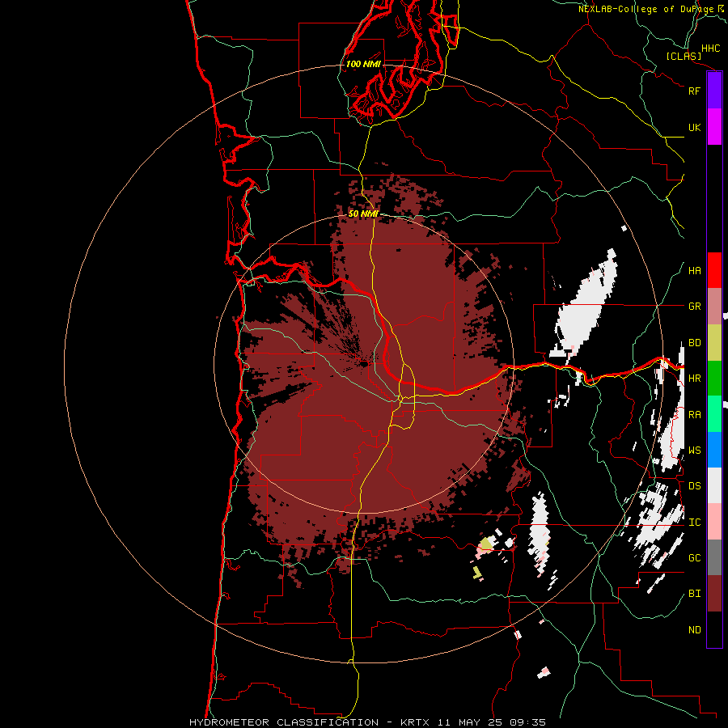Click the BI legend label
728x728 pixels.
coord(694,594)
